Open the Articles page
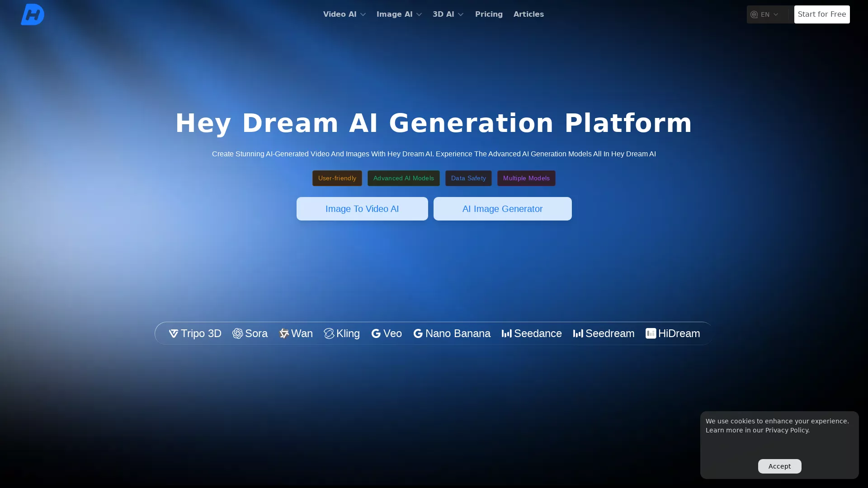Screen dimensions: 868x488 528,14
